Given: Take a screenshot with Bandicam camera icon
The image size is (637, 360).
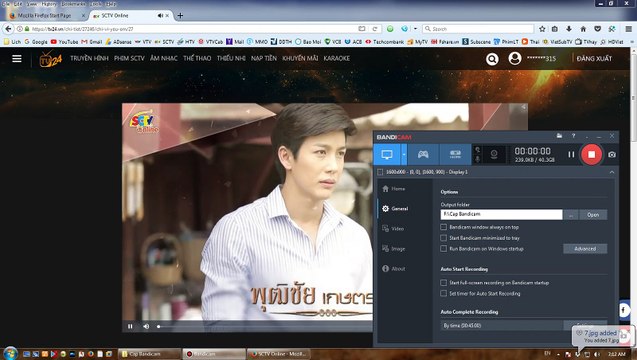Looking at the screenshot, I should pyautogui.click(x=612, y=154).
